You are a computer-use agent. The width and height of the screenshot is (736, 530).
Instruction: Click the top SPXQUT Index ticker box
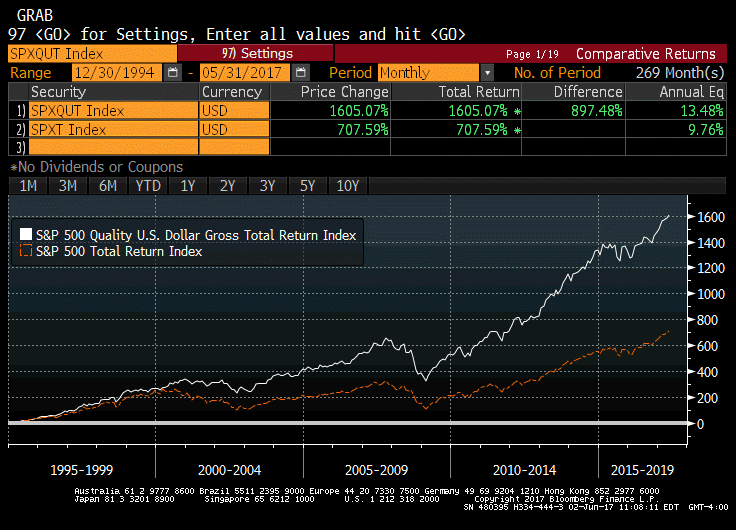[92, 53]
